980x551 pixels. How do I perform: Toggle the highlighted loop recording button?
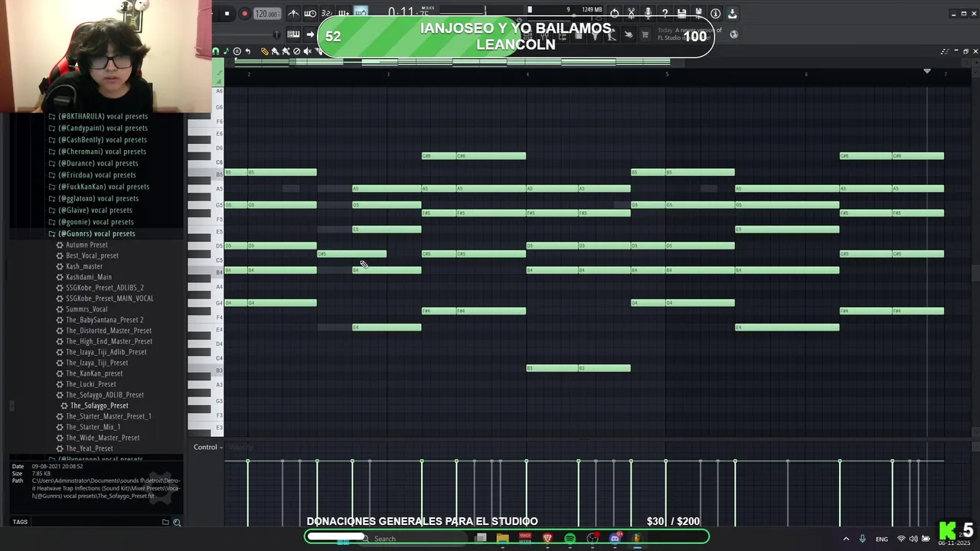coord(361,13)
